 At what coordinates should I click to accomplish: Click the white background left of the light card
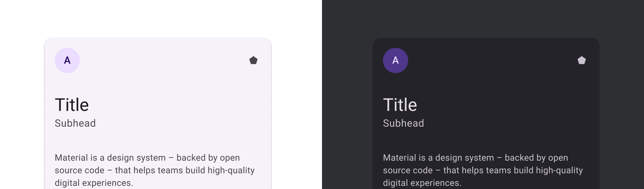[x=22, y=110]
